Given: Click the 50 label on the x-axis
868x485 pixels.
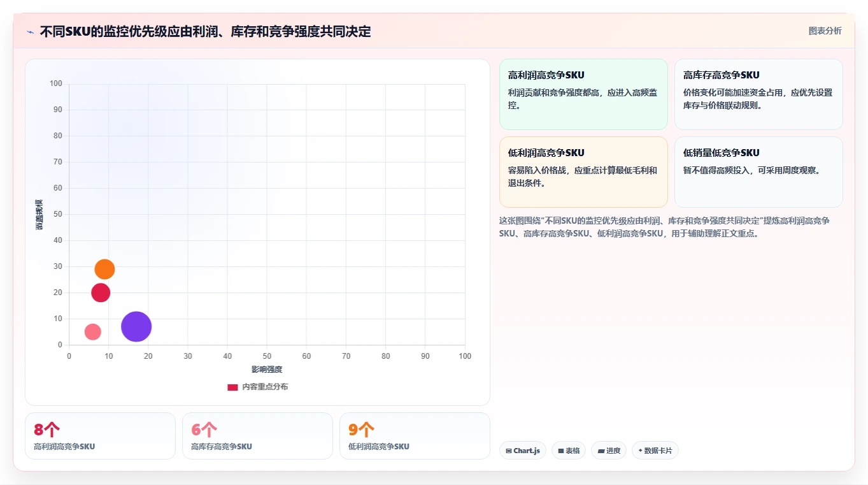Looking at the screenshot, I should coord(267,356).
